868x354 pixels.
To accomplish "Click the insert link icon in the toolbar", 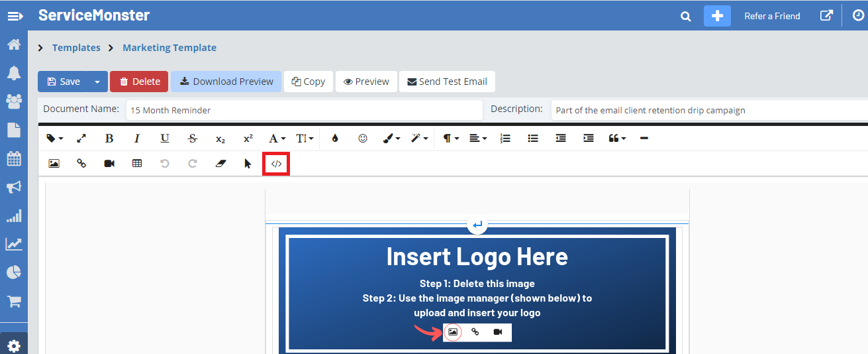I will [81, 164].
